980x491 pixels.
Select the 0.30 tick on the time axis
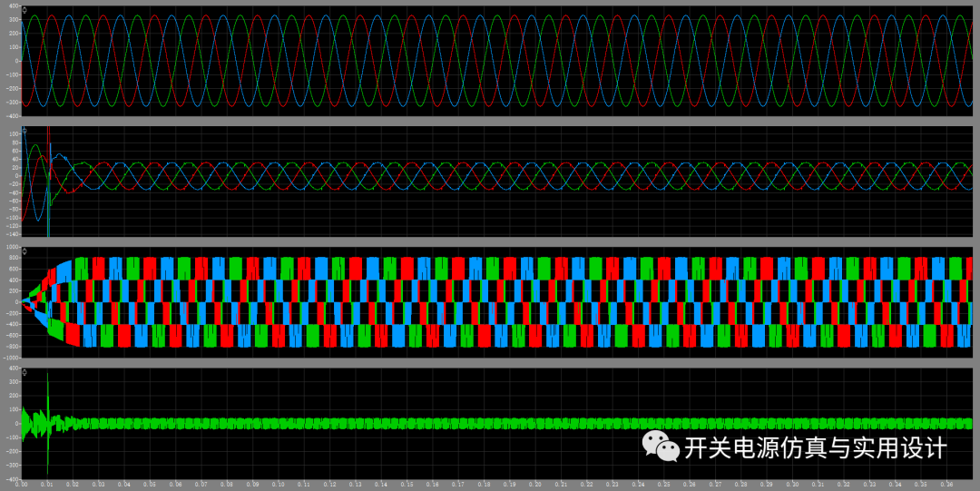792,484
